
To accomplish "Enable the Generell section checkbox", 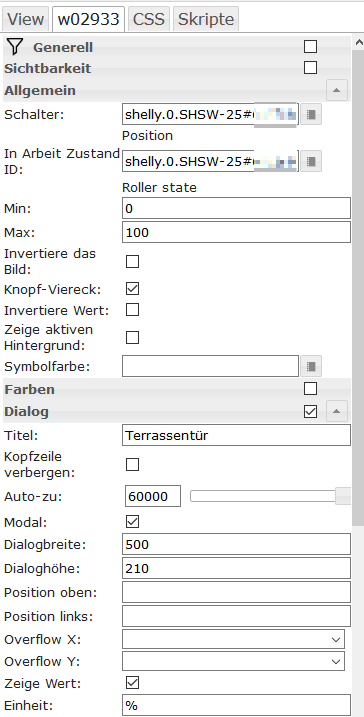I will [310, 47].
